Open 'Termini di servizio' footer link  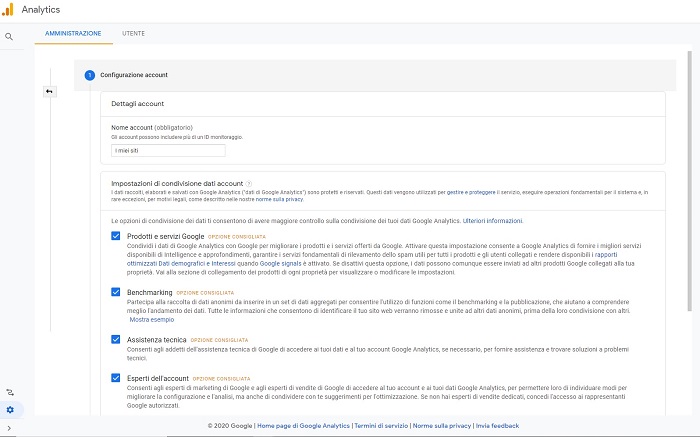tap(381, 426)
